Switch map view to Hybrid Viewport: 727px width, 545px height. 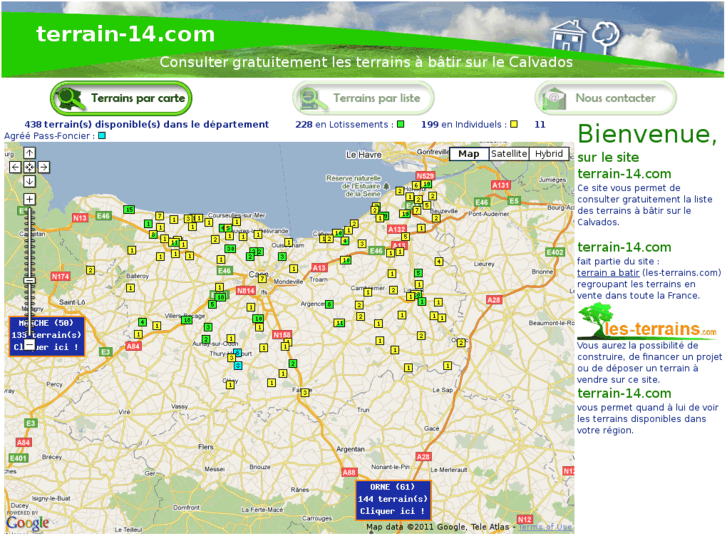tap(548, 154)
